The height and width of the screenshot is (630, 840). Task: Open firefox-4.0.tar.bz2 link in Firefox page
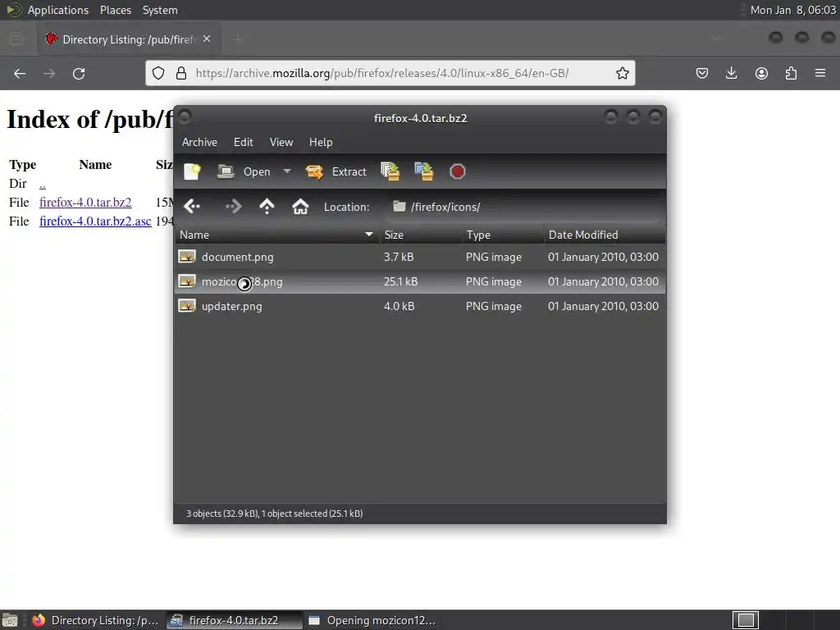[x=85, y=203]
